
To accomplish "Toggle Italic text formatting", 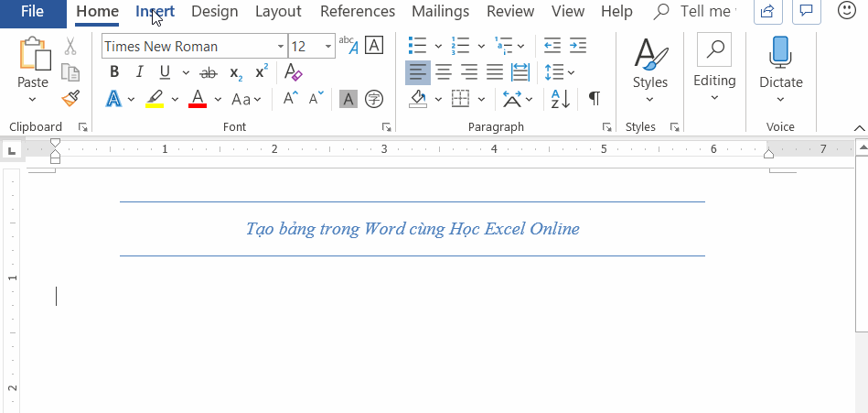I will [139, 72].
